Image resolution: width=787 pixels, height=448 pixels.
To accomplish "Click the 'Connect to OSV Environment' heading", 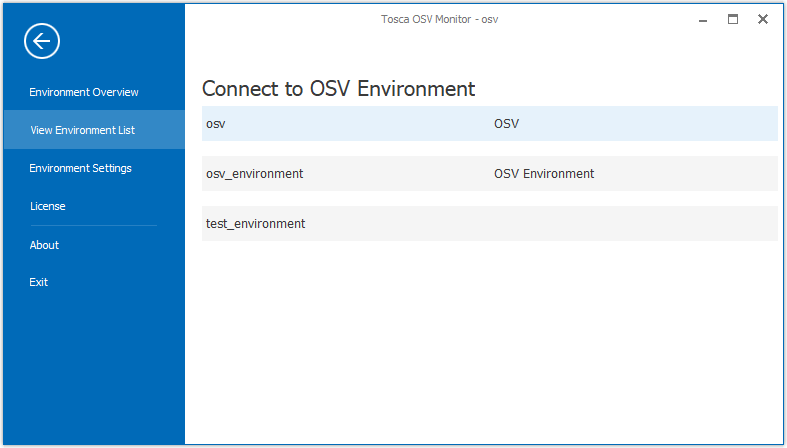I will pos(338,88).
